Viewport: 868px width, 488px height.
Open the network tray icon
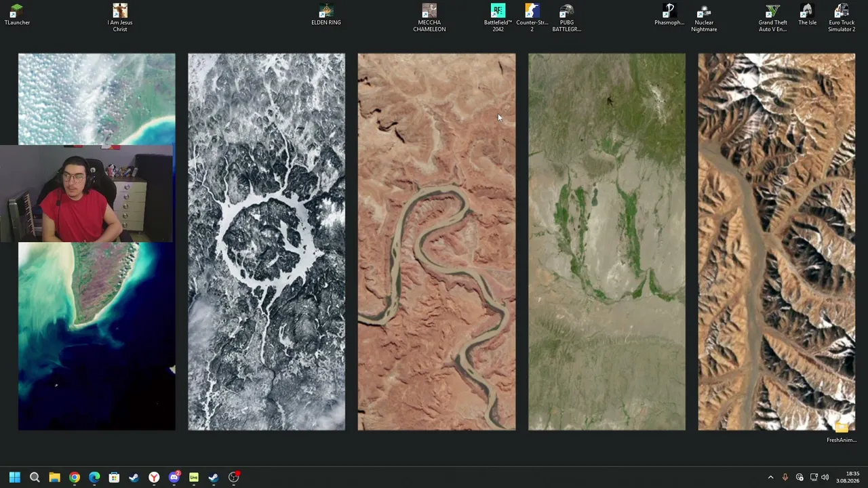click(x=814, y=477)
